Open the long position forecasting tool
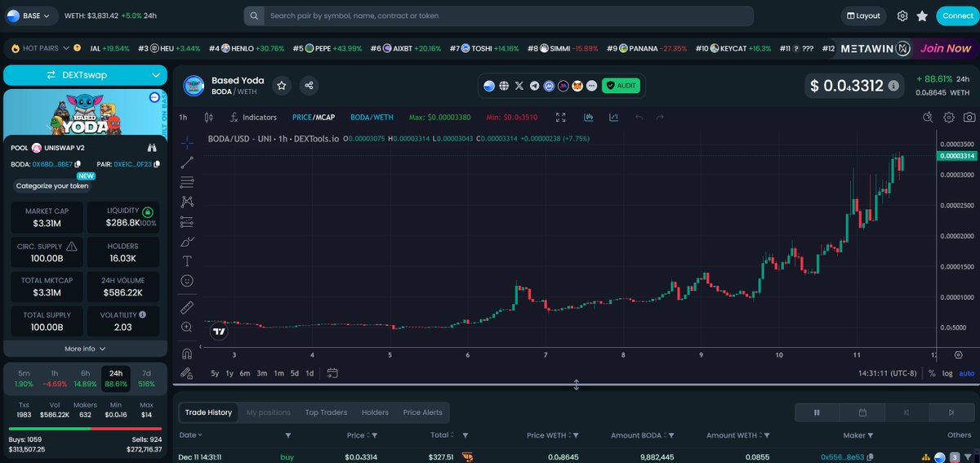The height and width of the screenshot is (463, 980). 187,221
